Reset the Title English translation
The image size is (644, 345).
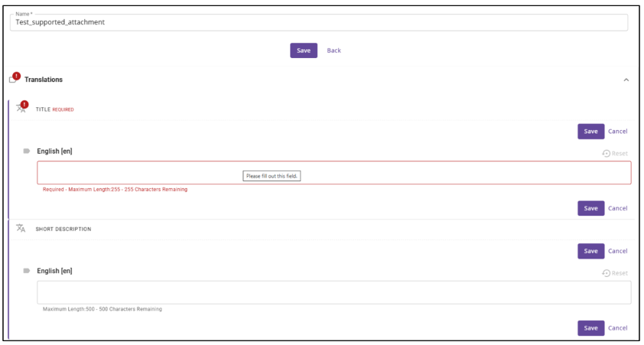click(615, 154)
